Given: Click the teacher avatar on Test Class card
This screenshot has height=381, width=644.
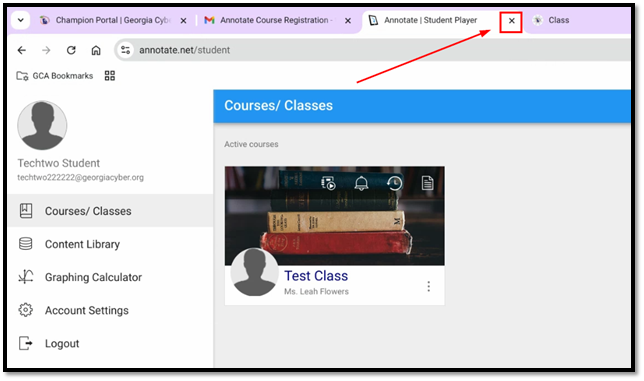Looking at the screenshot, I should point(255,272).
